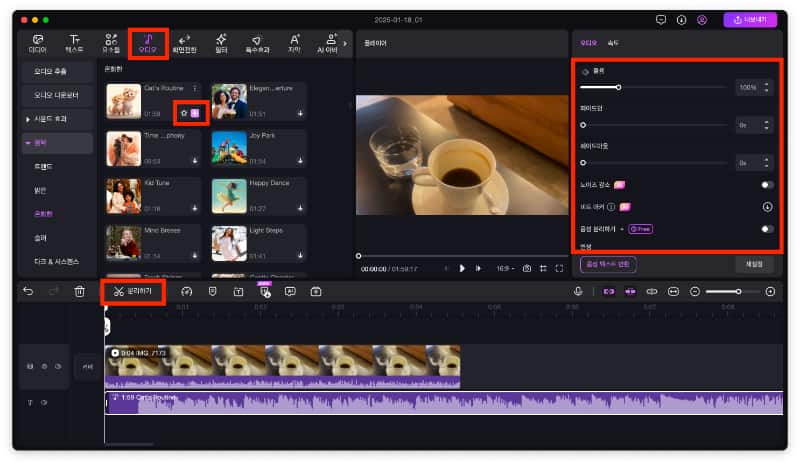Viewport: 800px width, 465px height.
Task: Switch to the Speed (속도) properties tab
Action: [x=614, y=43]
